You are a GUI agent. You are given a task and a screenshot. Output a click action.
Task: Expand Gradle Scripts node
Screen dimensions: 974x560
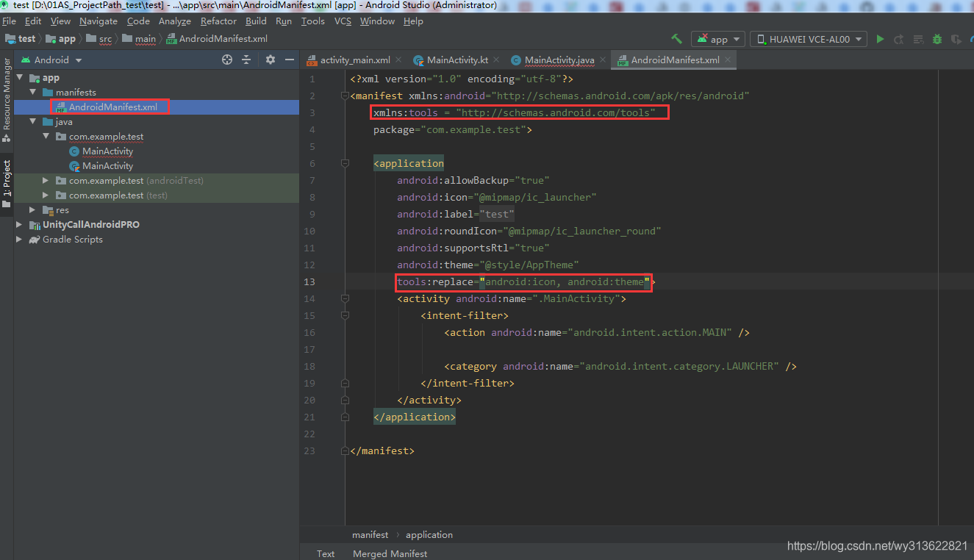[20, 240]
